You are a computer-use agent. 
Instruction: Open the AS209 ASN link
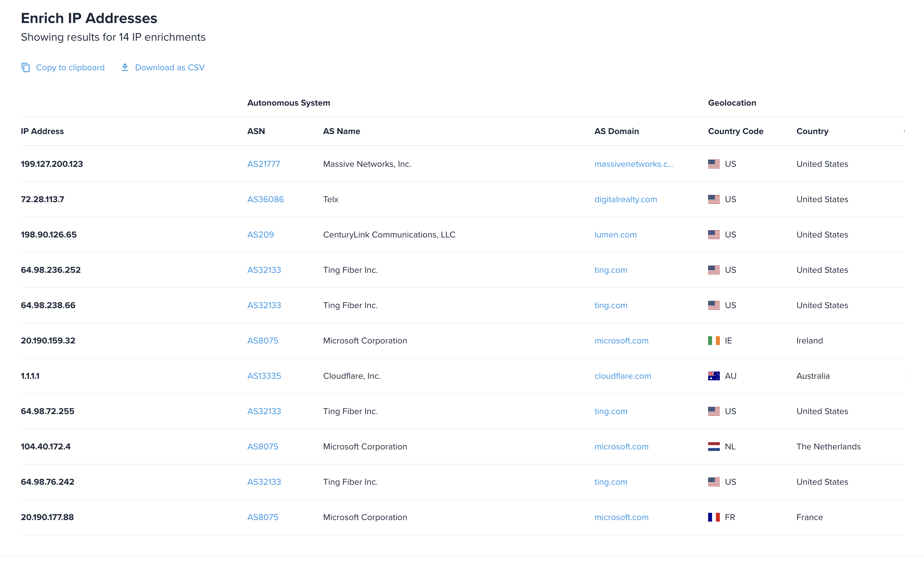(261, 235)
